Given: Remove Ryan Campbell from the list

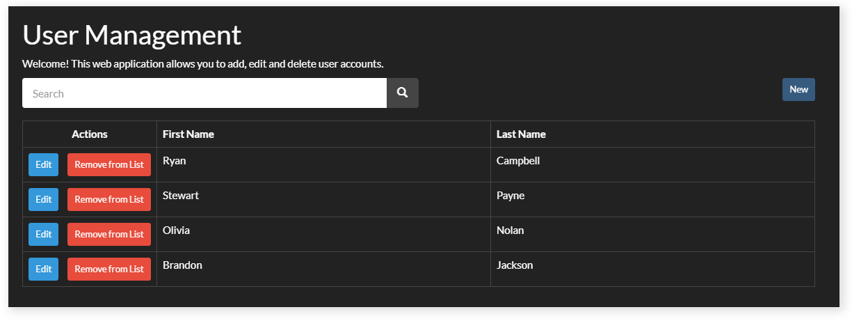Looking at the screenshot, I should pos(109,165).
